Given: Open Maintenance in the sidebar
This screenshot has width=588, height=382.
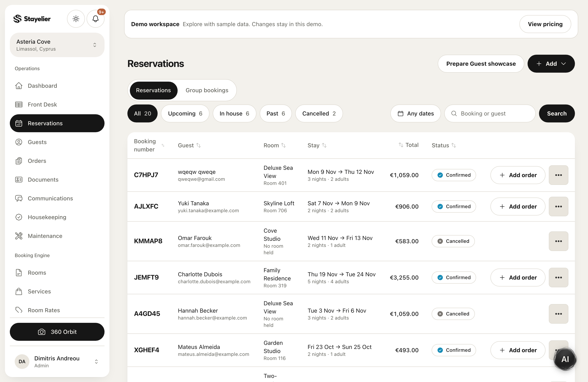Looking at the screenshot, I should coord(57,236).
